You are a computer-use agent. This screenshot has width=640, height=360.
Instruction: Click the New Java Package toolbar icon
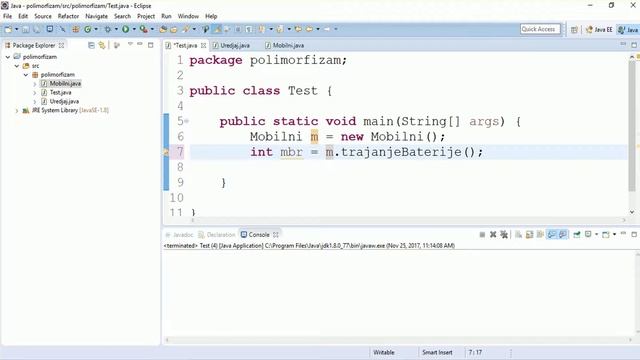76,29
